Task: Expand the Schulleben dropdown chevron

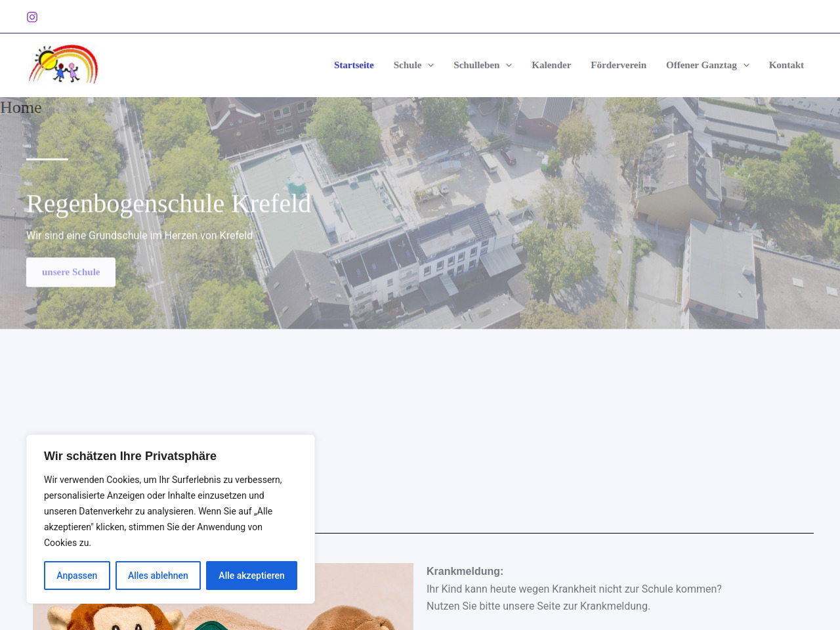Action: 509,65
